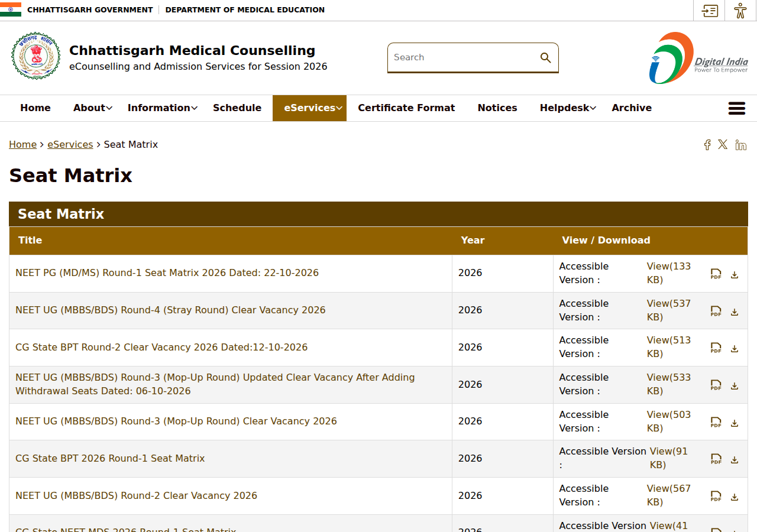Click the search magnifier icon
This screenshot has width=757, height=532.
point(545,57)
